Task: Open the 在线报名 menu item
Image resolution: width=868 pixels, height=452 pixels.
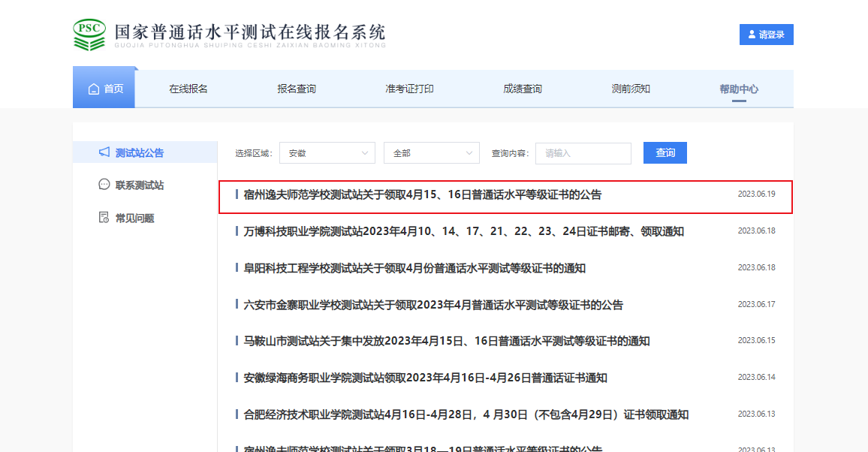Action: tap(188, 89)
